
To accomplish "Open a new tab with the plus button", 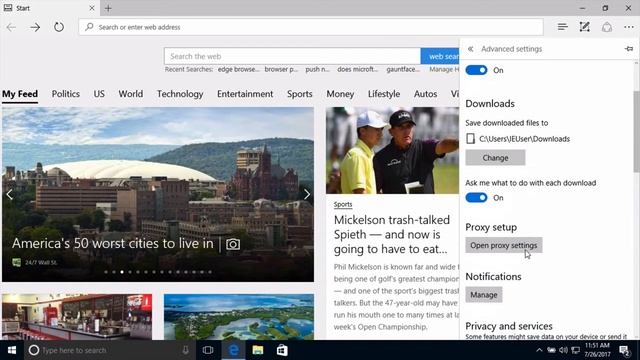I will (x=108, y=8).
